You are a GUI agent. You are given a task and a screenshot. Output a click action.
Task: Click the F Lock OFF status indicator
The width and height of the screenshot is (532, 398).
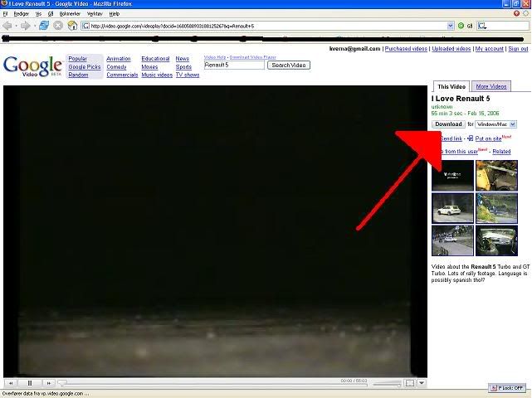(507, 388)
